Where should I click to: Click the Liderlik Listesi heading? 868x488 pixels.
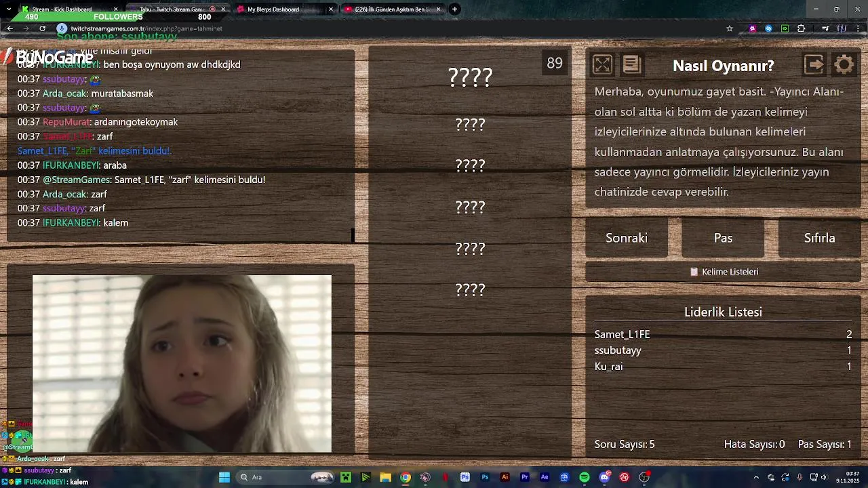coord(723,312)
